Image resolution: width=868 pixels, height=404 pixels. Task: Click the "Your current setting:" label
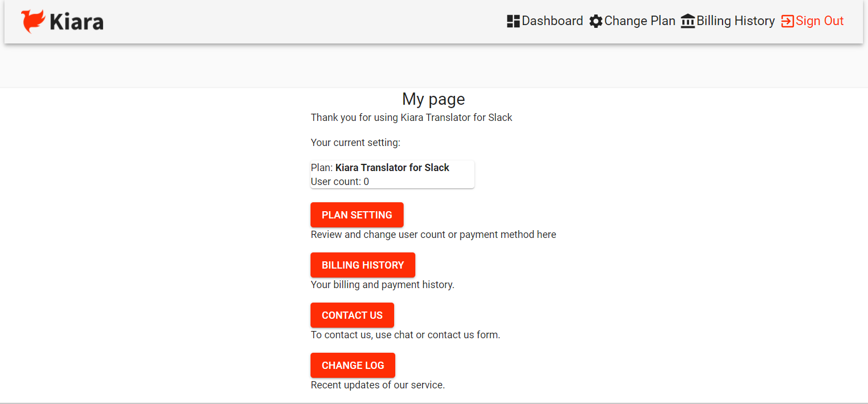356,143
